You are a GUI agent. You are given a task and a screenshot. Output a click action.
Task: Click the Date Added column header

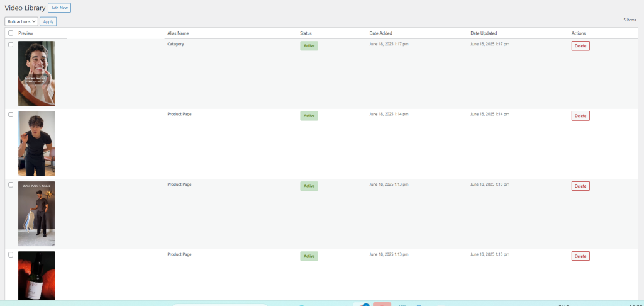(x=380, y=33)
